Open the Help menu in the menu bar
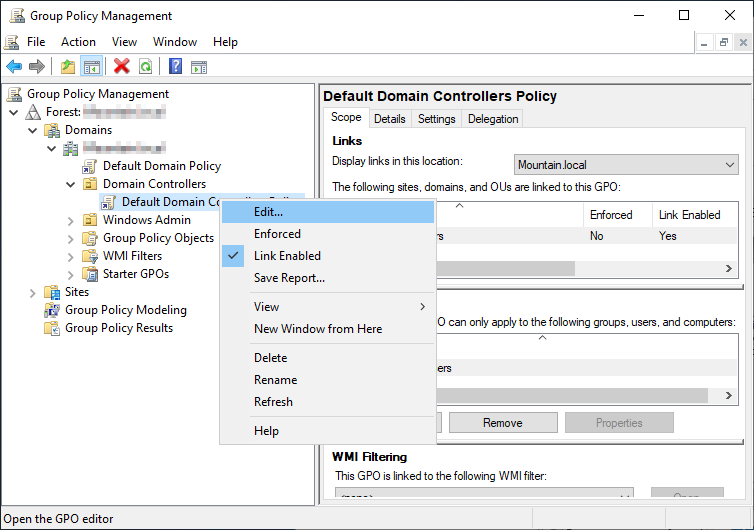This screenshot has height=530, width=754. pos(226,42)
